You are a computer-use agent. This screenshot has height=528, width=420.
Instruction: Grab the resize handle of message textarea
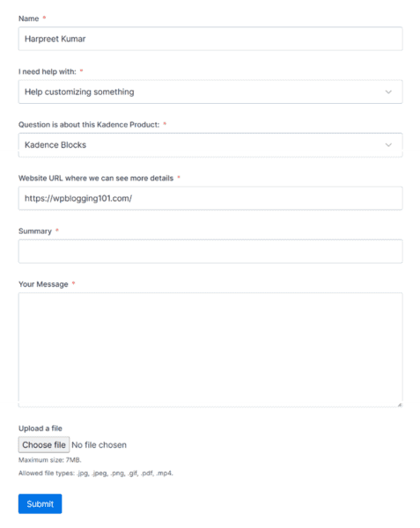click(x=400, y=405)
